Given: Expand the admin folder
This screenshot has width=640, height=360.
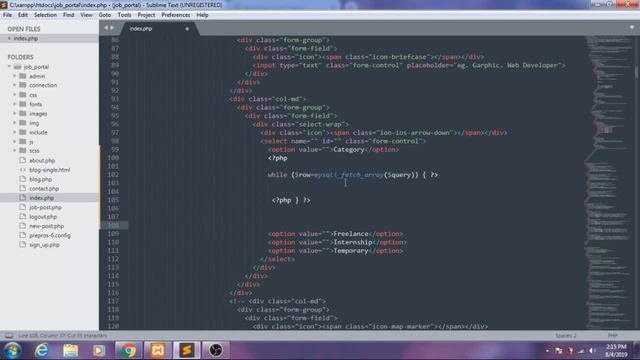Looking at the screenshot, I should 14,76.
